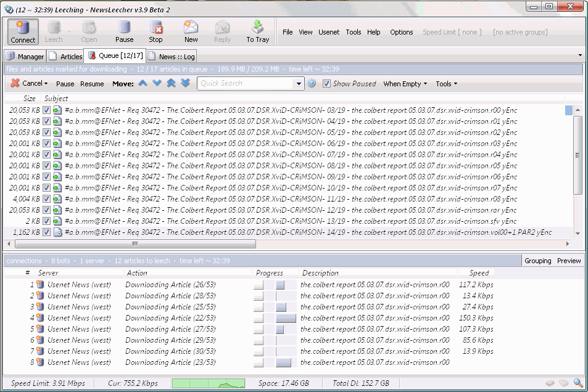Click progress bar of connection 4
This screenshot has height=392, width=588.
tap(286, 318)
